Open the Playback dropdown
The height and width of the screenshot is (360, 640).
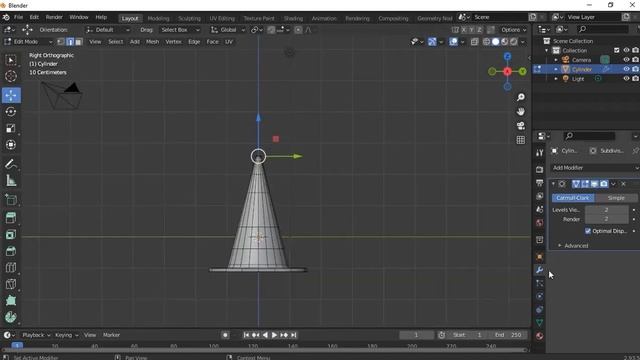pyautogui.click(x=36, y=335)
